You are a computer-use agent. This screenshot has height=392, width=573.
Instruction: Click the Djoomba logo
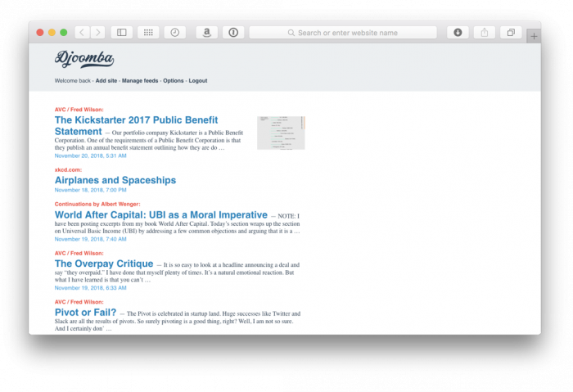coord(84,59)
